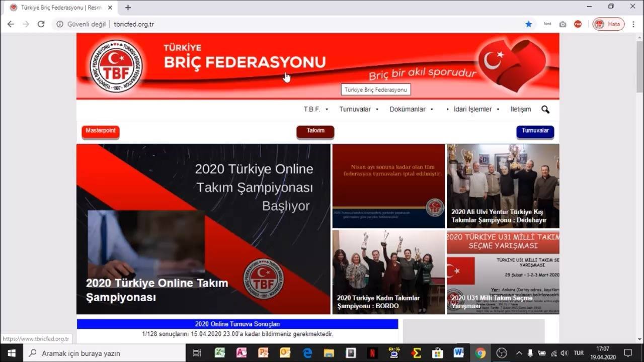Show hidden system tray icons

(519, 353)
